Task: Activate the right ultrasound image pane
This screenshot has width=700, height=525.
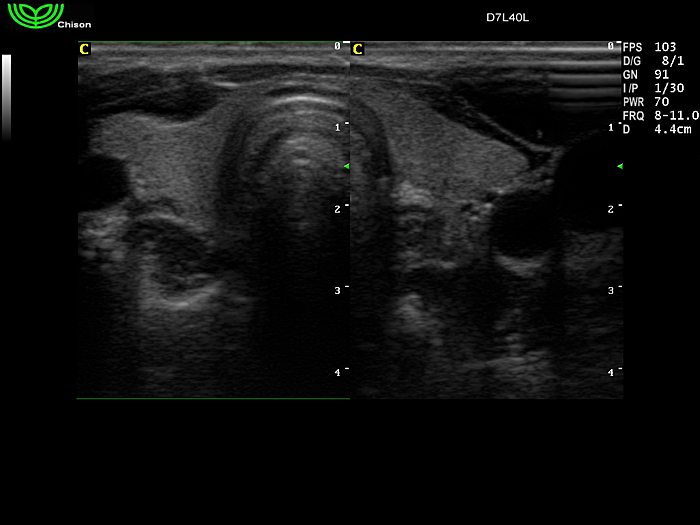Action: click(x=485, y=220)
